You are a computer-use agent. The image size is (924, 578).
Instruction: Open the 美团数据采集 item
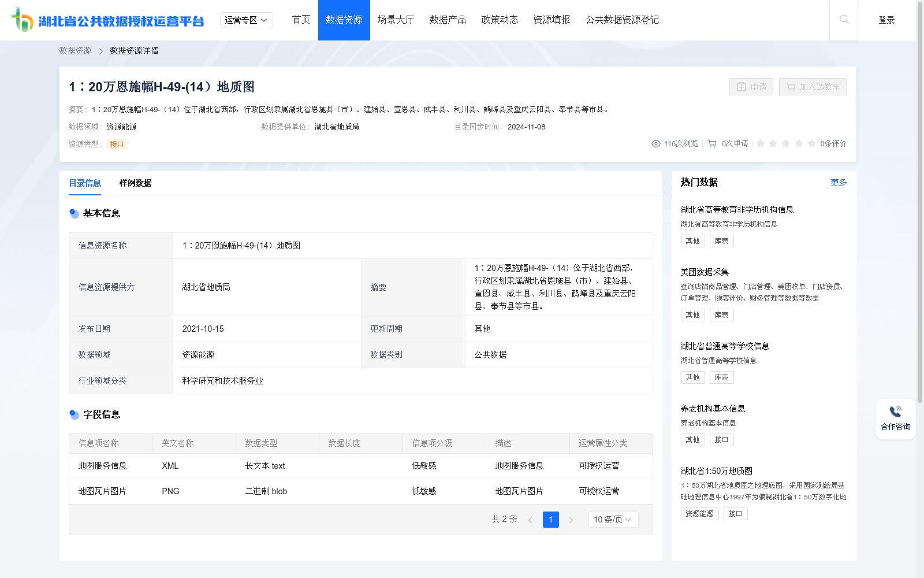coord(705,272)
